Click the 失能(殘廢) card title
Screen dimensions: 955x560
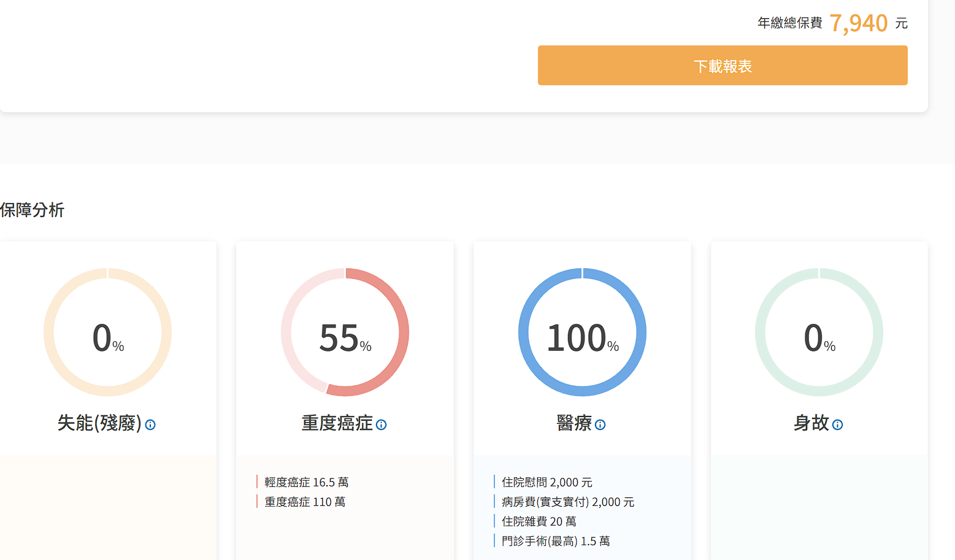click(x=99, y=423)
